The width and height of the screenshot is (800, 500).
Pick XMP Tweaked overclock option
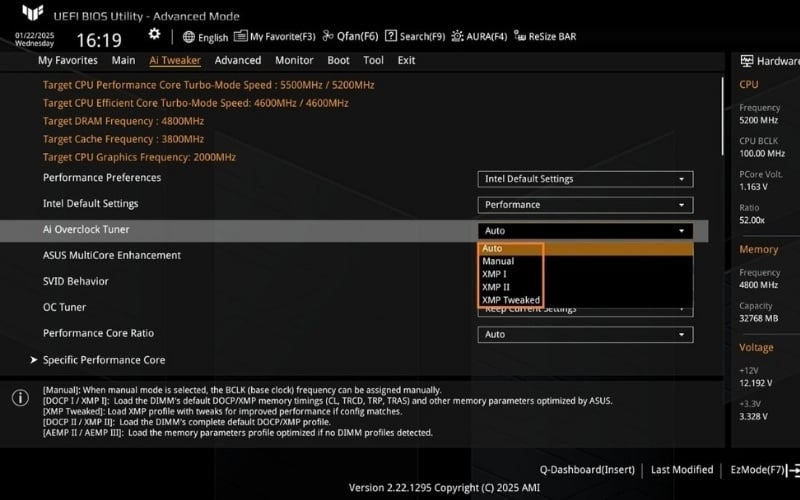pyautogui.click(x=510, y=300)
